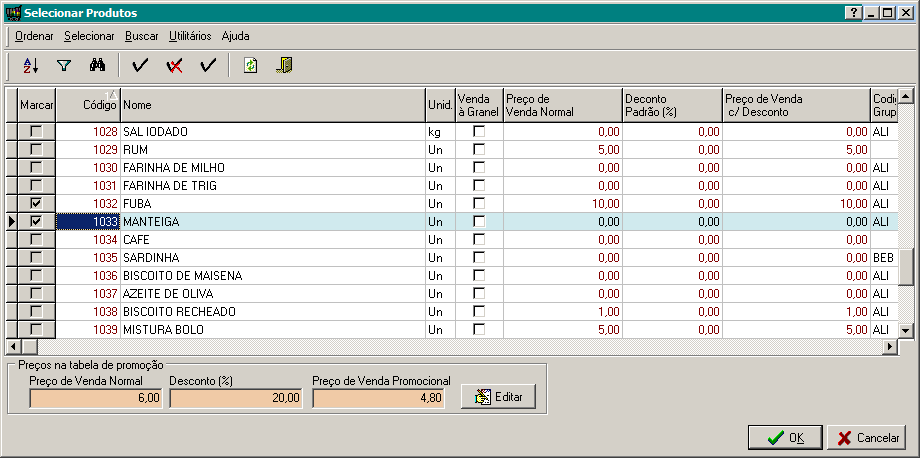Click the first black checkmark toolbar icon
Viewport: 920px width, 458px height.
tap(140, 66)
